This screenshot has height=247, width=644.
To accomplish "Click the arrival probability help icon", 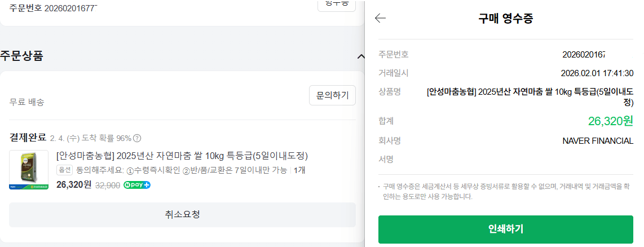I will click(x=137, y=138).
